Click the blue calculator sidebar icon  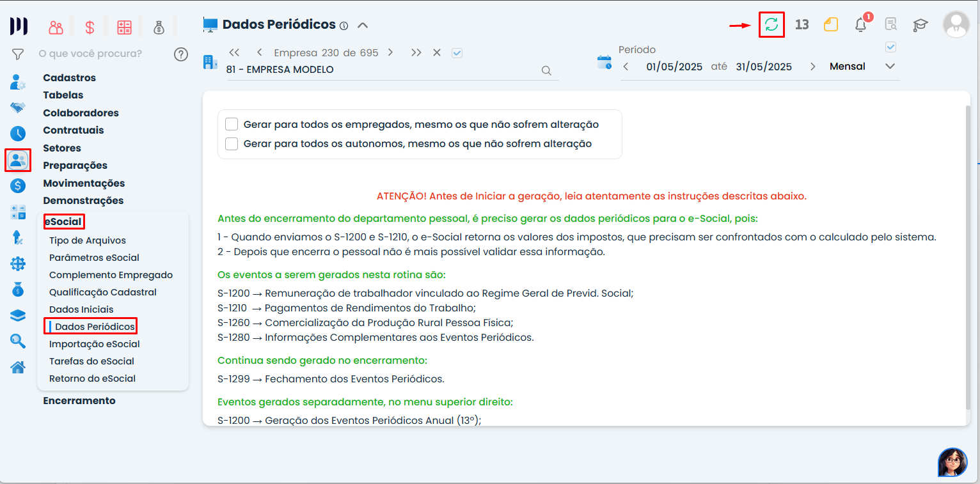point(18,212)
